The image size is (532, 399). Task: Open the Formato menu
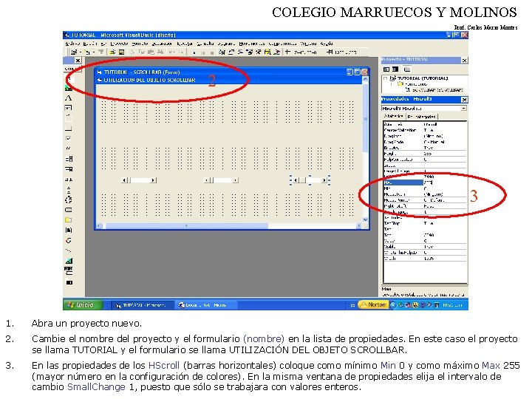click(140, 44)
